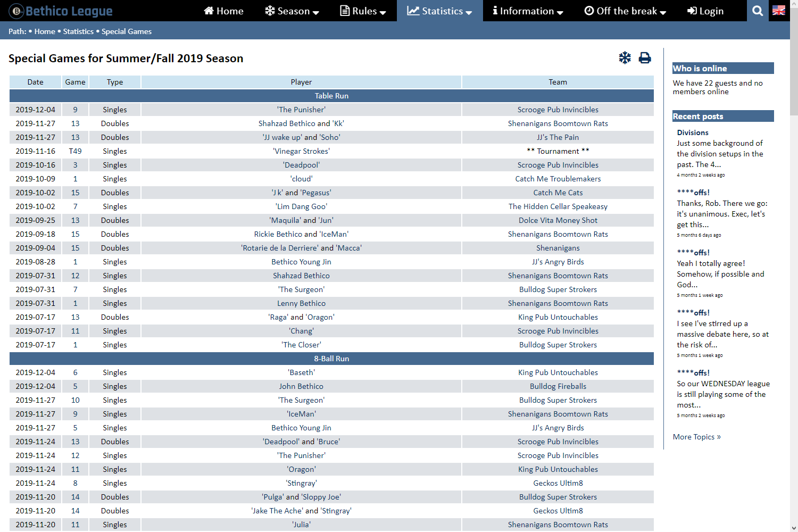The image size is (798, 532).
Task: Expand the Rules dropdown menu
Action: 363,11
